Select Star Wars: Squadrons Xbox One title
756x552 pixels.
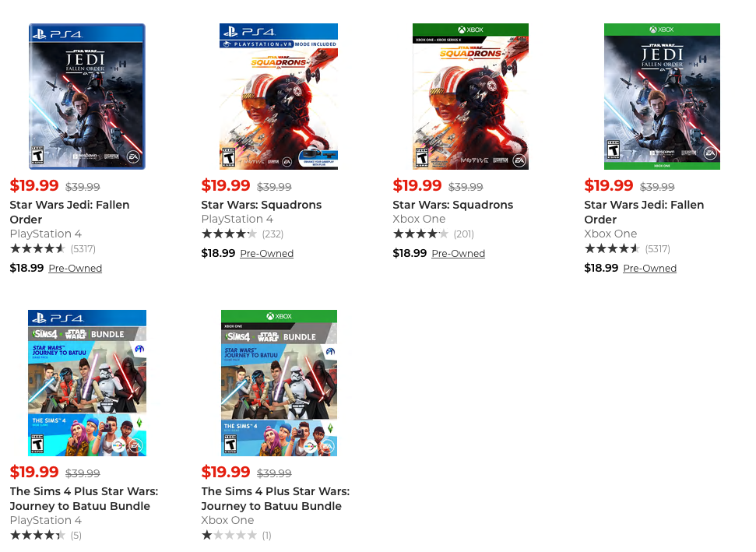click(x=452, y=205)
